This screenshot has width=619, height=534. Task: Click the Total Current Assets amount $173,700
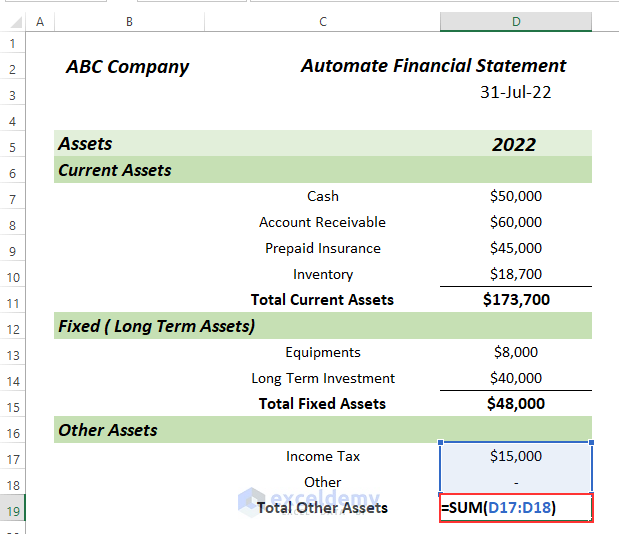pyautogui.click(x=515, y=299)
